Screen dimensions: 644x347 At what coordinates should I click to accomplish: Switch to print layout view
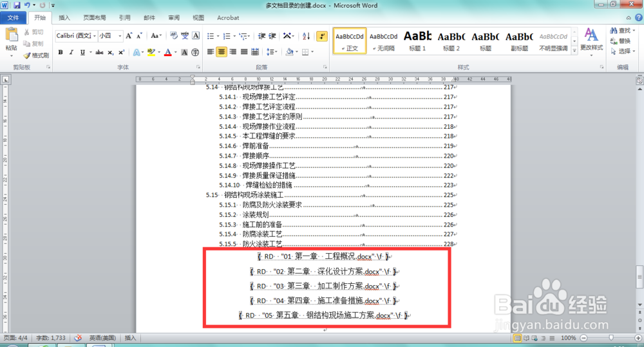(518, 338)
